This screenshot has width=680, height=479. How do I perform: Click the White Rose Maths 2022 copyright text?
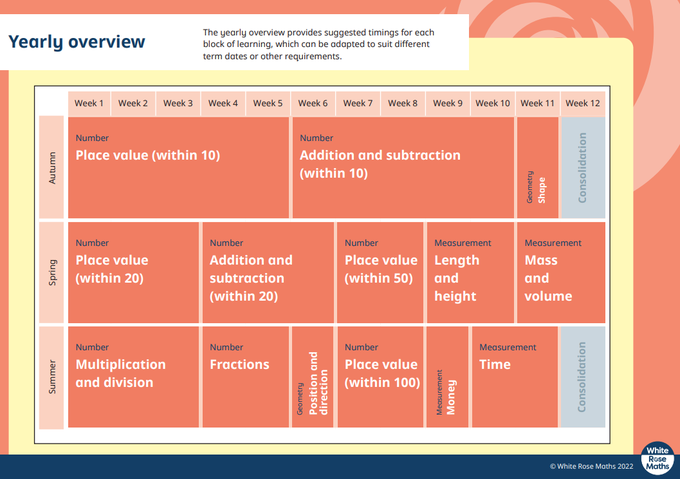point(592,466)
